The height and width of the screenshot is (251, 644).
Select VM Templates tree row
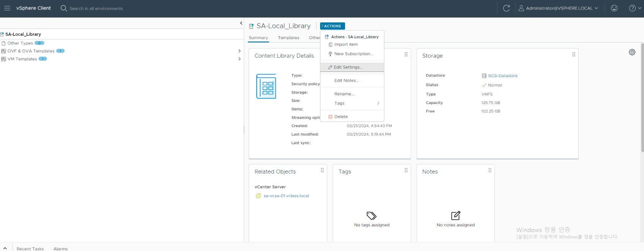click(x=122, y=59)
